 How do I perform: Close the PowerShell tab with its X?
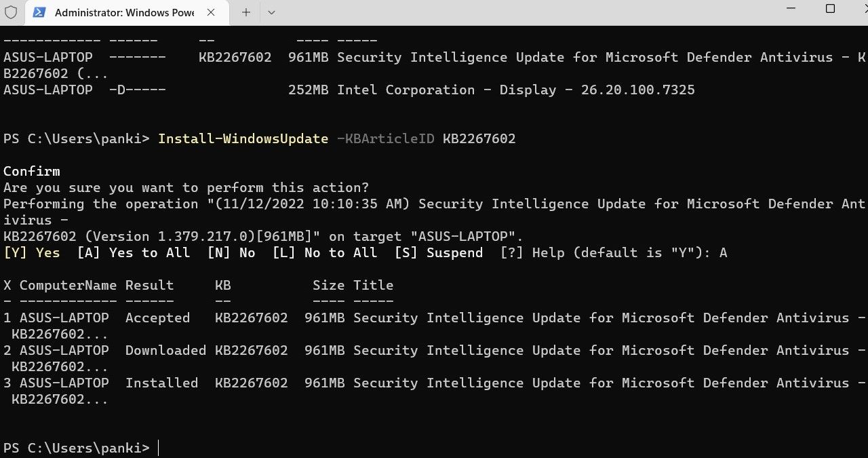click(210, 12)
